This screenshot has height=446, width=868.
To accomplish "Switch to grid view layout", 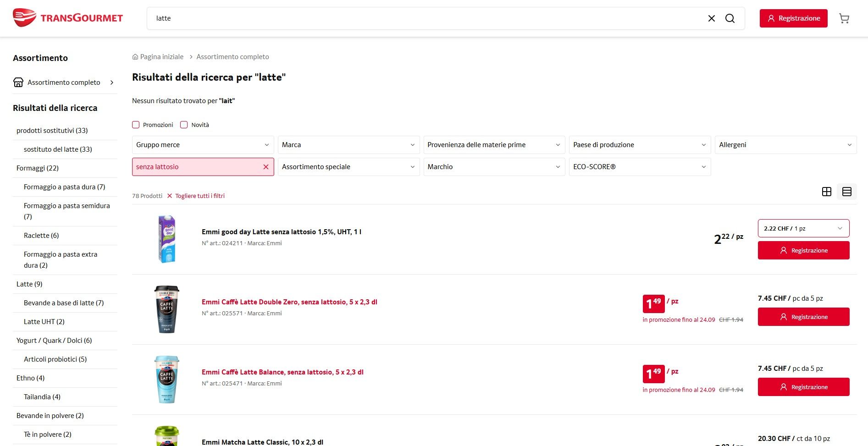I will click(x=827, y=192).
